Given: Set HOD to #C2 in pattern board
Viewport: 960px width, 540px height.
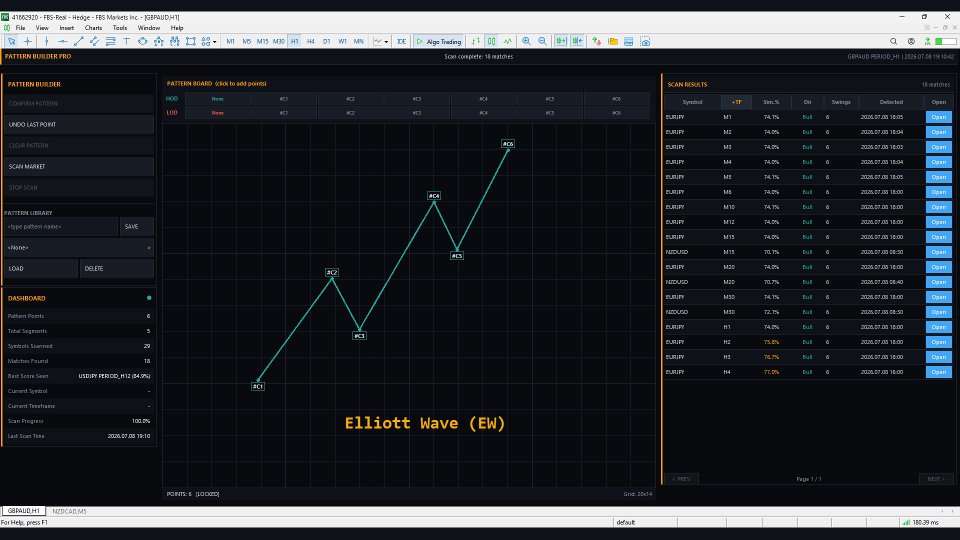Looking at the screenshot, I should click(x=350, y=99).
